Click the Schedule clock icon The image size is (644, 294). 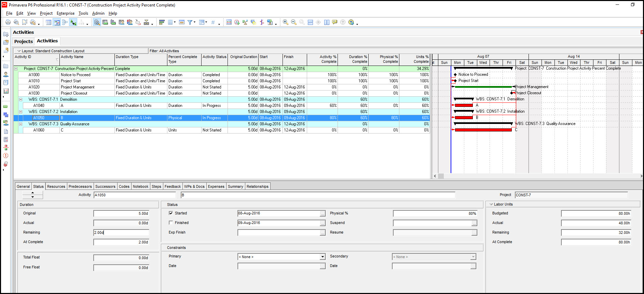click(x=237, y=22)
